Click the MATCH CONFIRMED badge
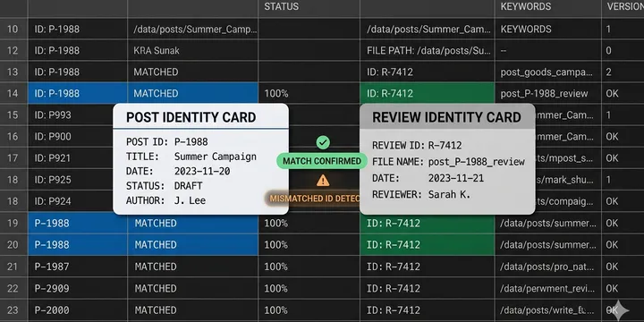This screenshot has width=644, height=322. (x=322, y=161)
